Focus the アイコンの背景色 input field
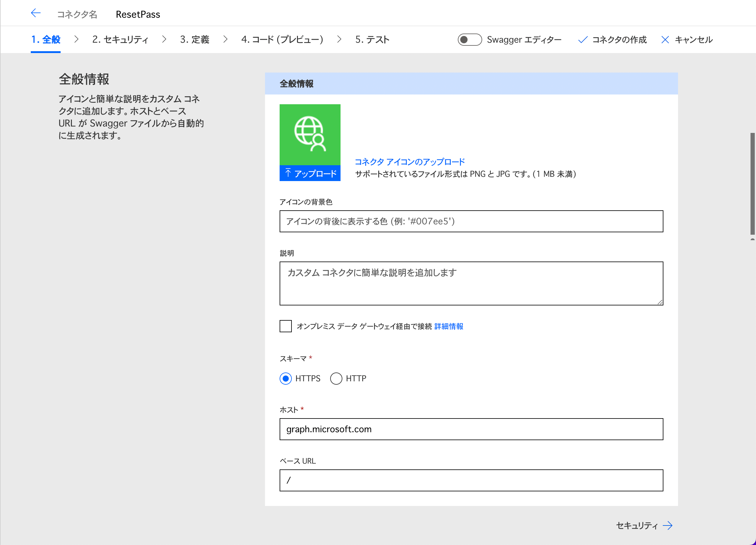 click(x=471, y=221)
